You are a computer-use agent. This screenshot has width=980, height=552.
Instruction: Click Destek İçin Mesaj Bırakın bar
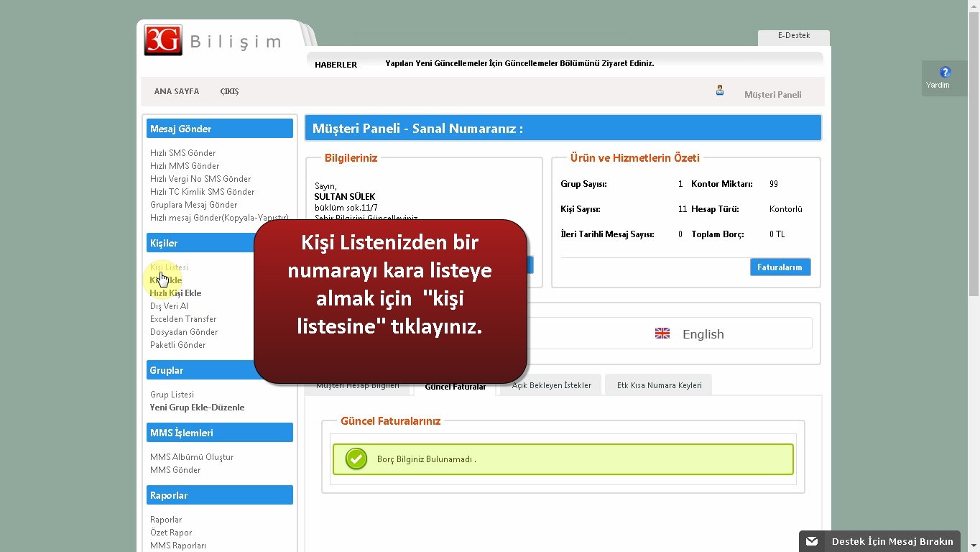[x=892, y=541]
